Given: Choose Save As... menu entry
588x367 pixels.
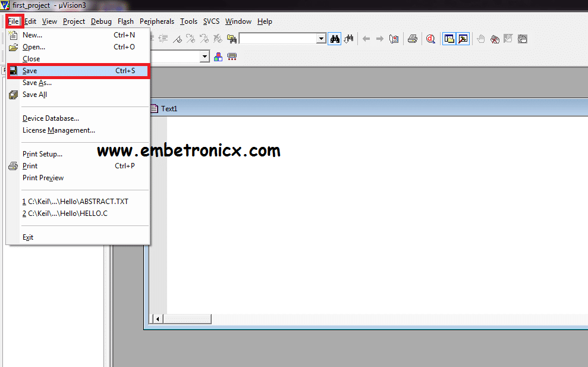Looking at the screenshot, I should [78, 83].
